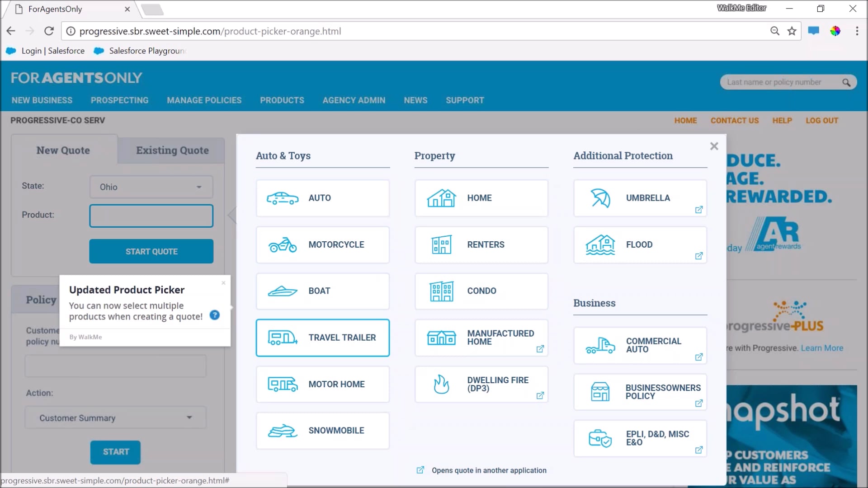Click the question mark in the WalkMe balloon
The image size is (868, 488).
(215, 315)
